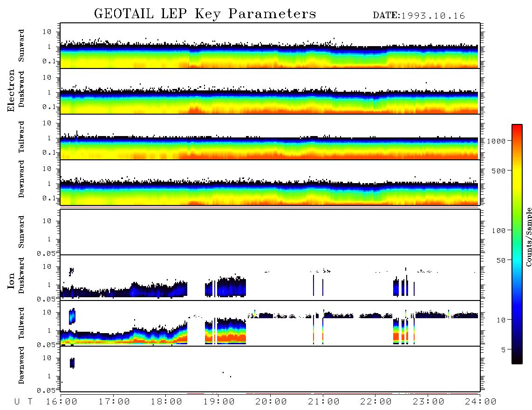Click the "Electron" group axis label
Screen dimensions: 532x410
pos(11,91)
